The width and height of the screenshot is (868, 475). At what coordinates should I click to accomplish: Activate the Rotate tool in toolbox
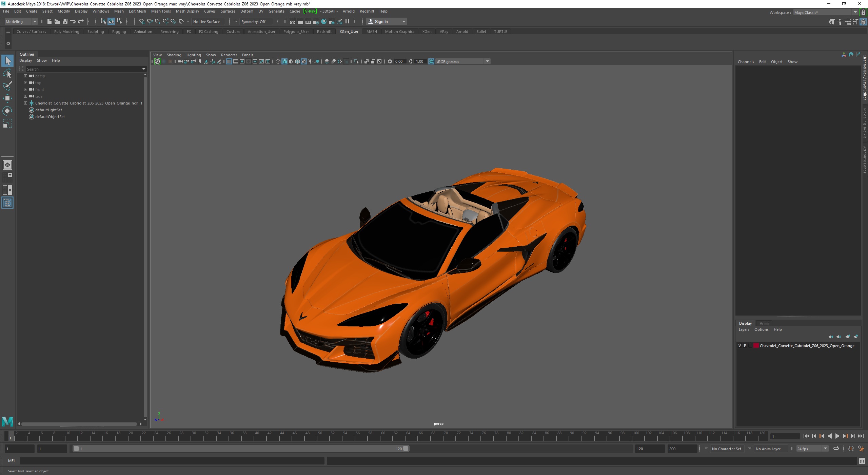[x=7, y=111]
